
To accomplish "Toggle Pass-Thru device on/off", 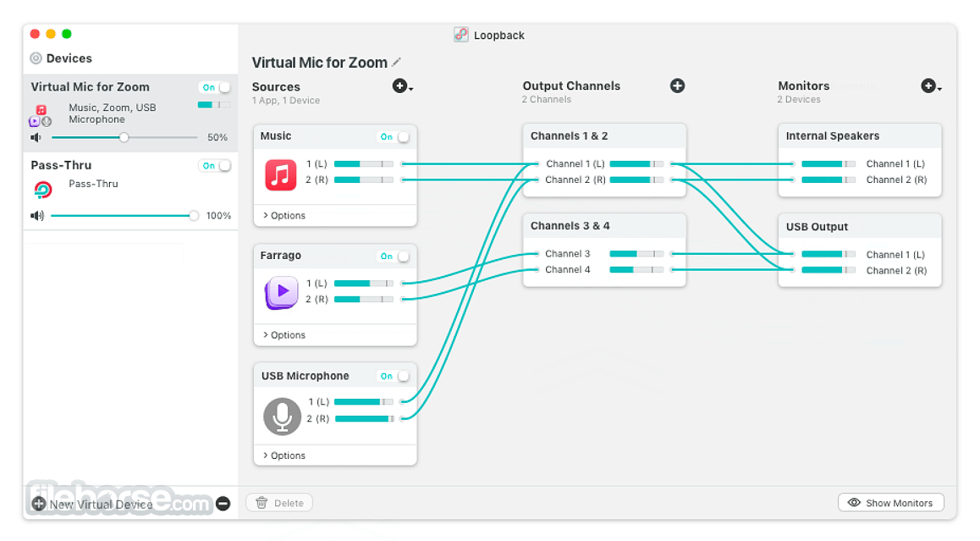I will point(215,166).
